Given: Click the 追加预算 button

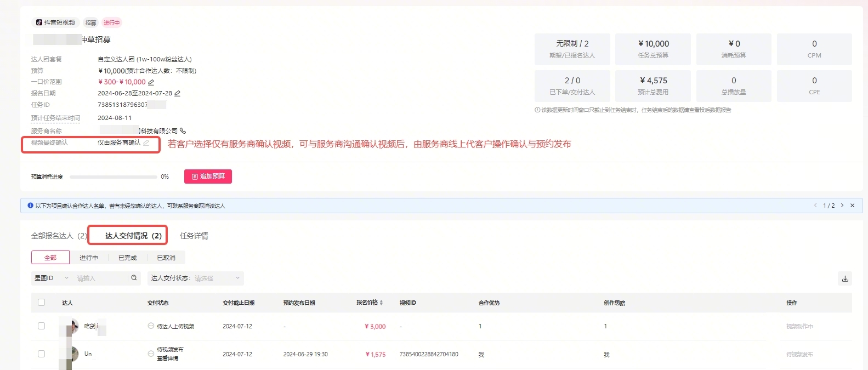Looking at the screenshot, I should pyautogui.click(x=208, y=177).
